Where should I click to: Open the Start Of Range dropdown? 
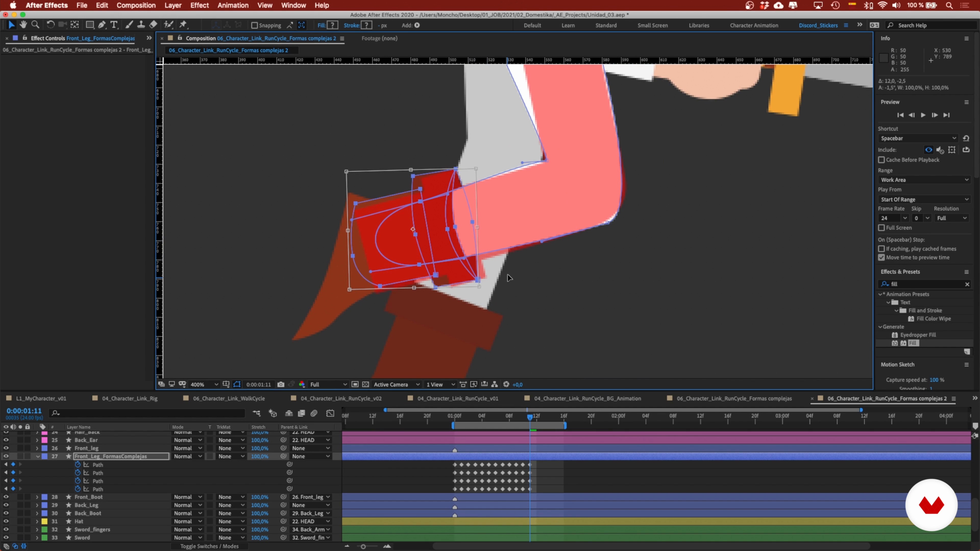point(924,199)
